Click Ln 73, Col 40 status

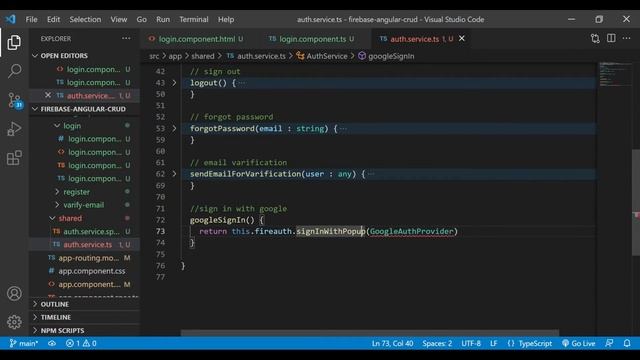[392, 343]
